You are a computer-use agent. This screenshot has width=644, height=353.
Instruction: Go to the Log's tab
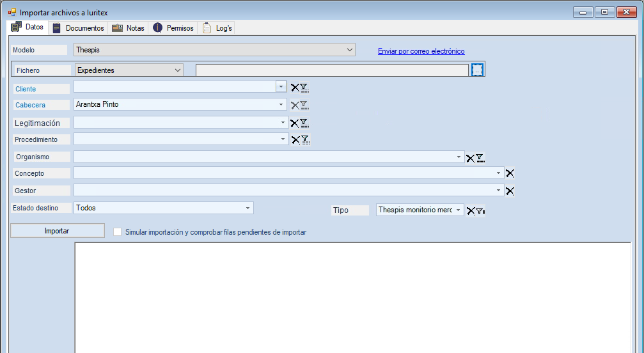tap(217, 28)
